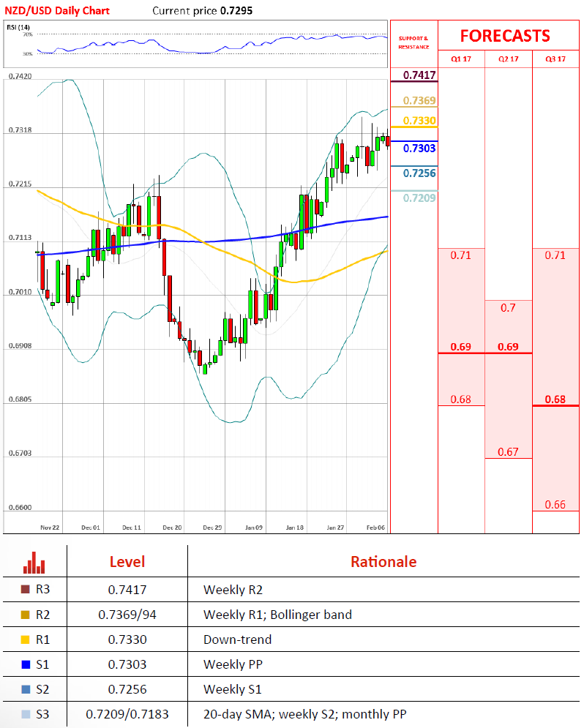
Task: Click the Dec 01 date axis label
Action: (x=91, y=528)
